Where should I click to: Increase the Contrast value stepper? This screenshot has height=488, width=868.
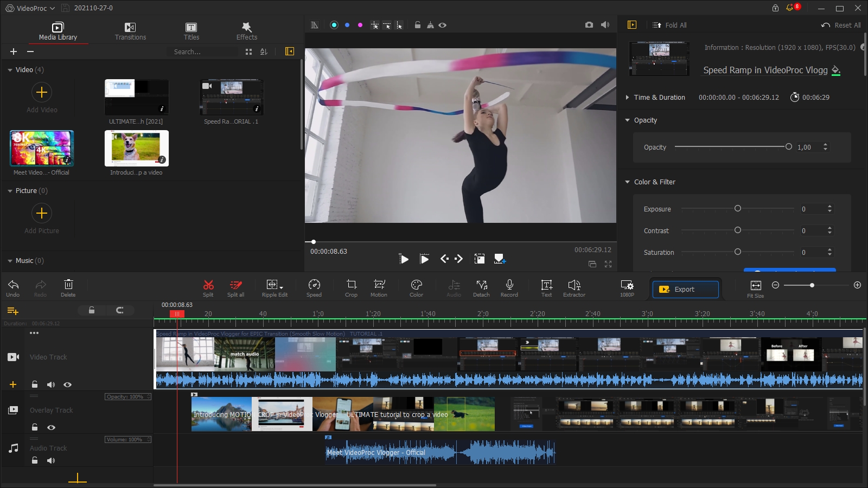pyautogui.click(x=829, y=228)
